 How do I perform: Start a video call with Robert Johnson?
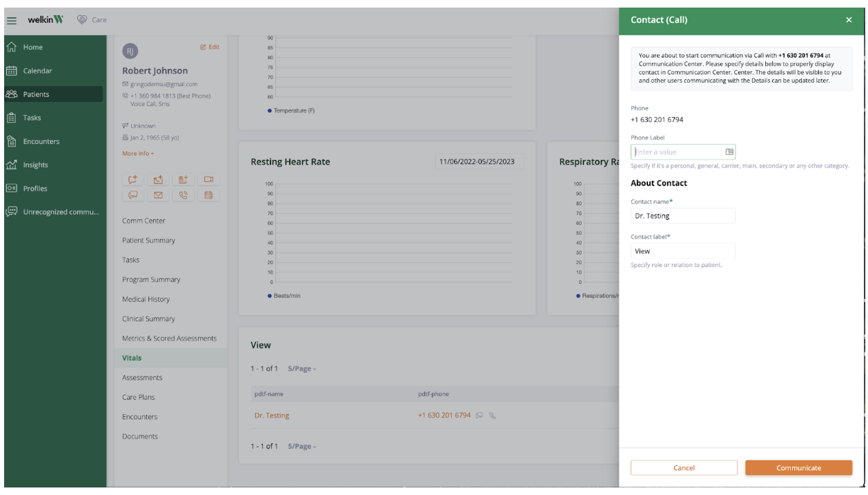[208, 179]
